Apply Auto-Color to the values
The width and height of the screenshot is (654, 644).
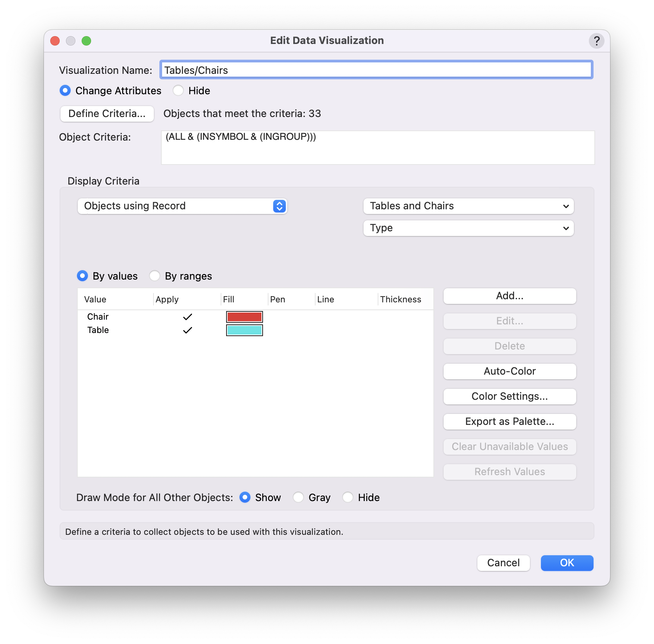pyautogui.click(x=509, y=371)
